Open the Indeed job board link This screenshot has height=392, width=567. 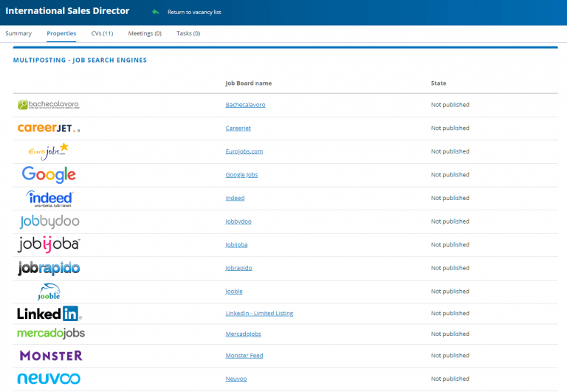coord(235,198)
